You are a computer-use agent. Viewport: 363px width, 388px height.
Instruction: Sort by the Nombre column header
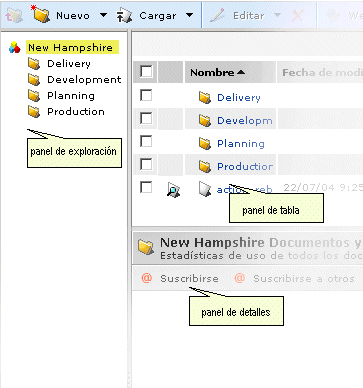pos(230,72)
